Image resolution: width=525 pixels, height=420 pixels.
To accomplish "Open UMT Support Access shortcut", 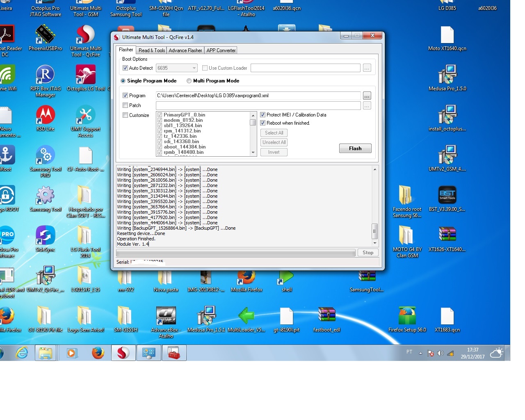I will click(x=86, y=121).
